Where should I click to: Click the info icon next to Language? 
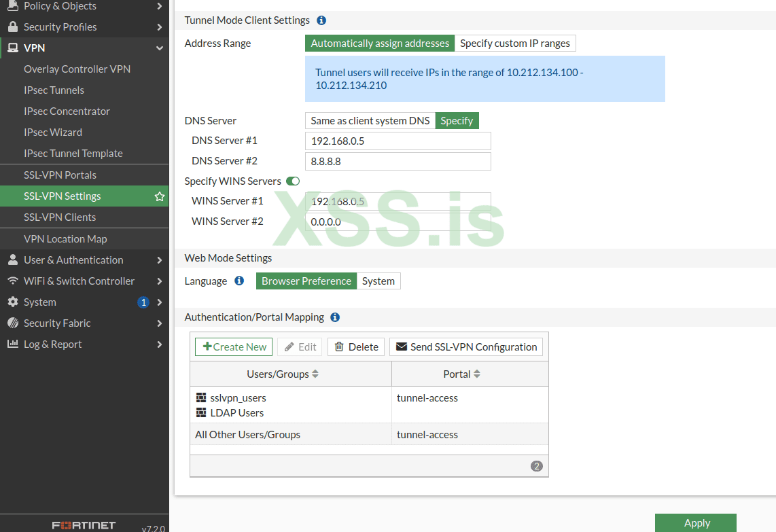(239, 281)
